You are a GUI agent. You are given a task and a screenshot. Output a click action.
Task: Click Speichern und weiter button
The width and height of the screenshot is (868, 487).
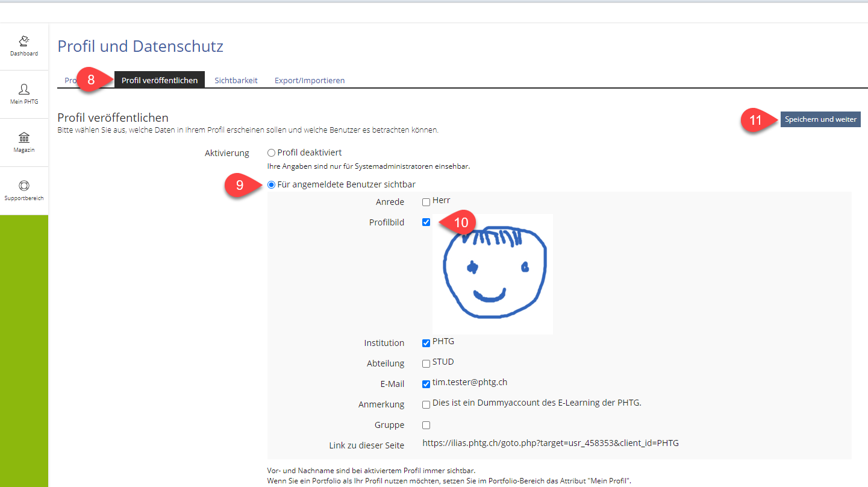click(820, 119)
